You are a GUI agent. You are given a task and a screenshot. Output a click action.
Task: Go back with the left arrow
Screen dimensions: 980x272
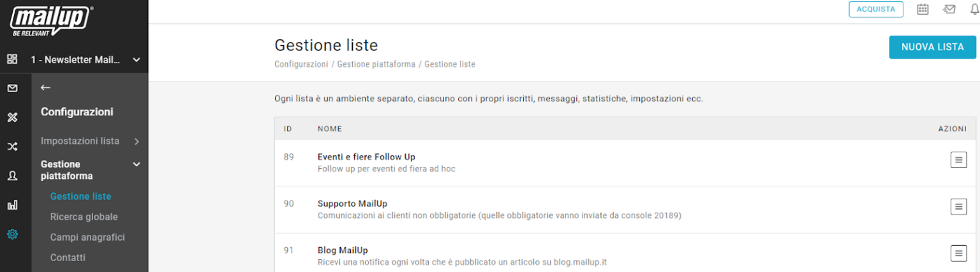coord(45,87)
